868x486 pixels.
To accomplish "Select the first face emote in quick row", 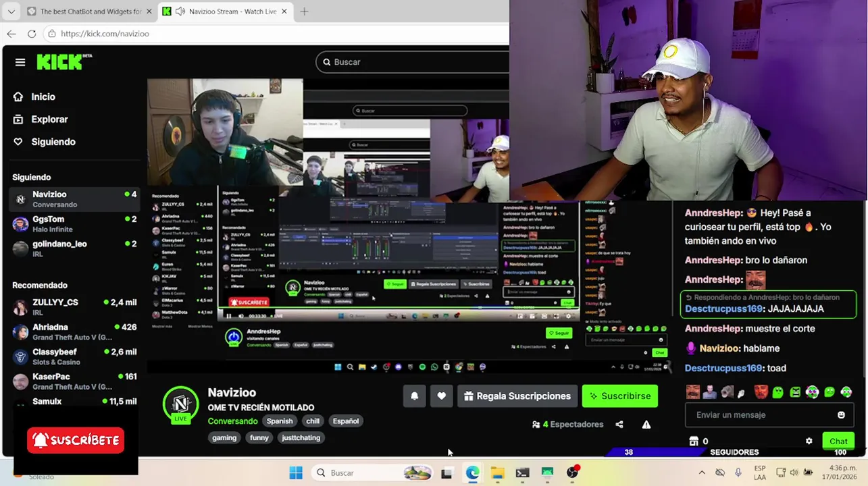I will click(x=693, y=392).
